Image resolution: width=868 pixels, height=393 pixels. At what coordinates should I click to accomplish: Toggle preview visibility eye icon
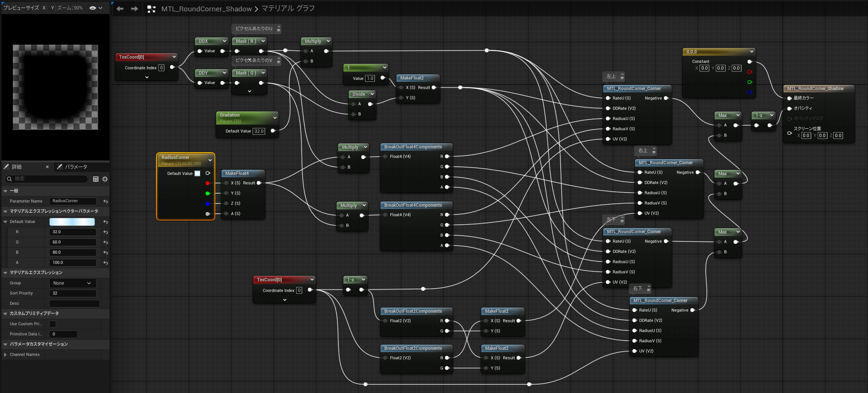click(x=93, y=8)
